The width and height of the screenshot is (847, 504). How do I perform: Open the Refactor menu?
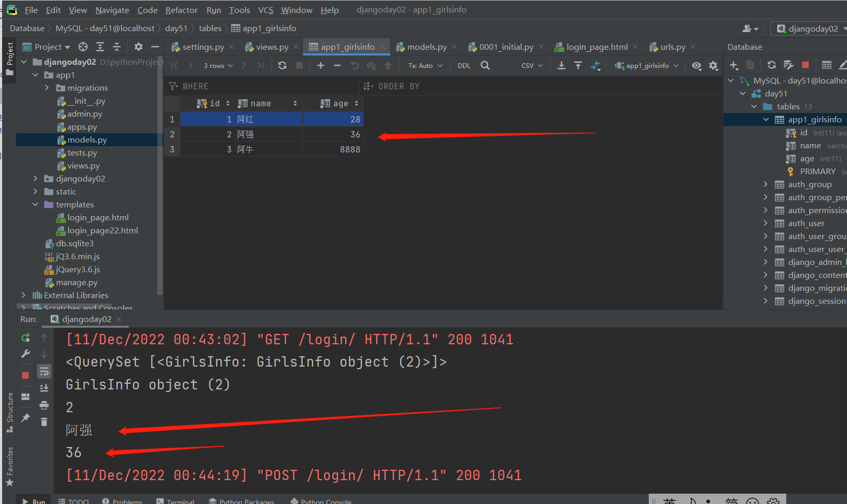pos(182,10)
